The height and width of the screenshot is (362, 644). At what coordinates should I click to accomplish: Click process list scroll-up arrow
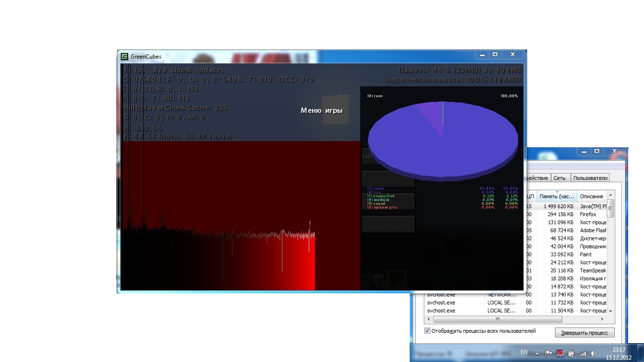point(611,195)
